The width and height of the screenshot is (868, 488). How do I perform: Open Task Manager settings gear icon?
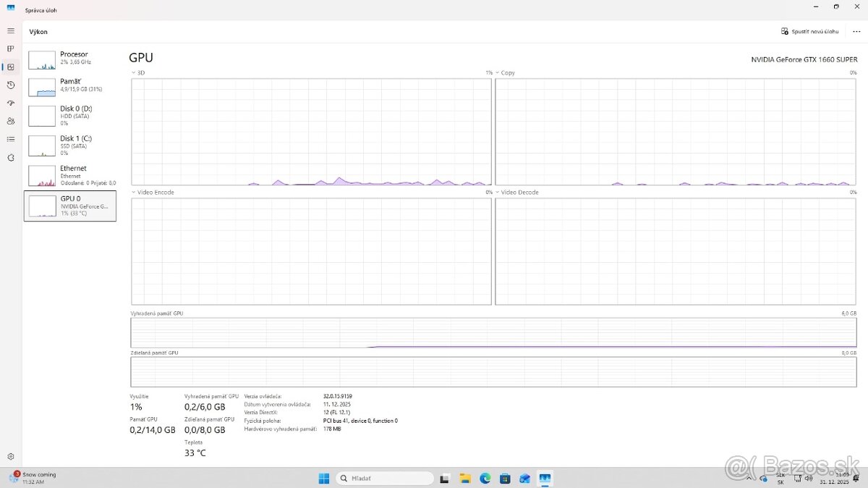click(x=11, y=457)
